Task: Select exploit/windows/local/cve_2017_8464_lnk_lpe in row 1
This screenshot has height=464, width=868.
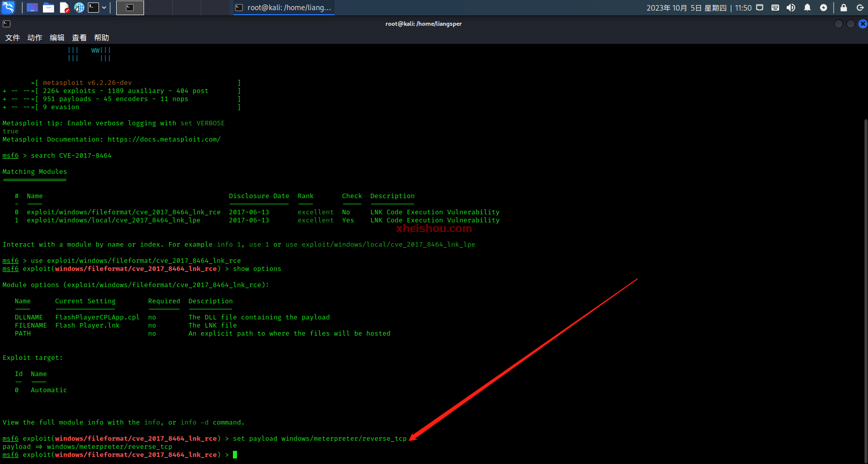Action: tap(114, 220)
